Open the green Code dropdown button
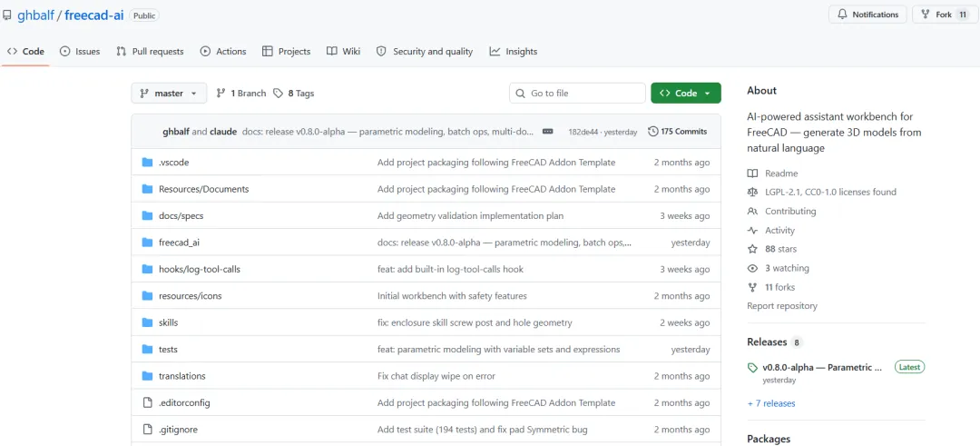 [685, 94]
